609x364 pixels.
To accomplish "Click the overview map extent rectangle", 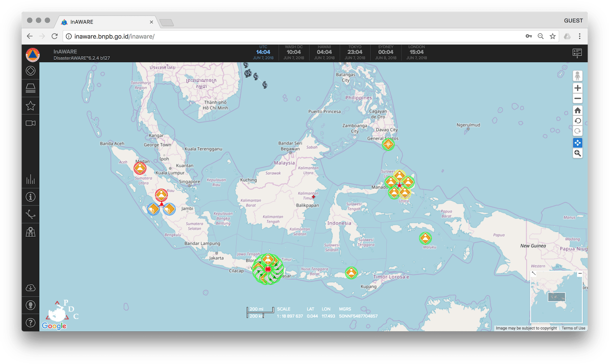I will point(556,297).
